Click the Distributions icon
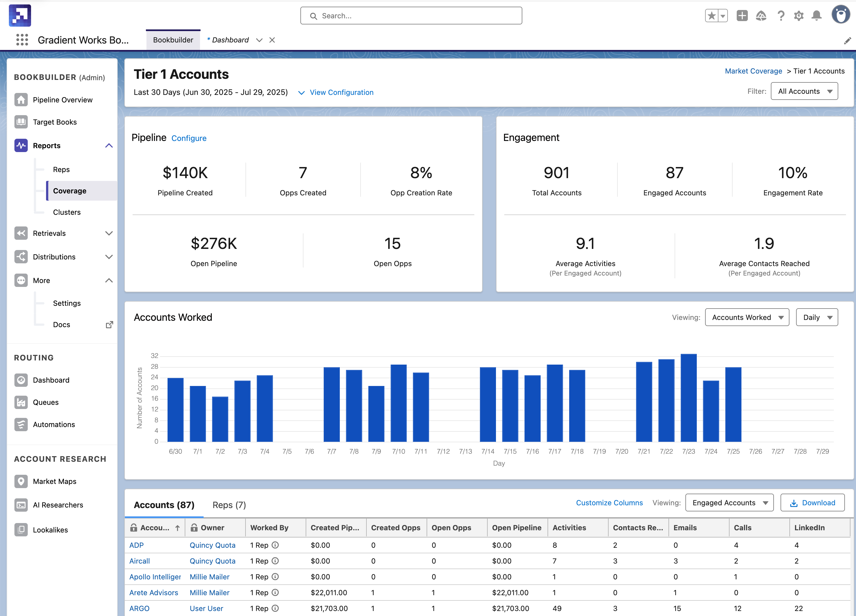856x616 pixels. click(x=21, y=257)
